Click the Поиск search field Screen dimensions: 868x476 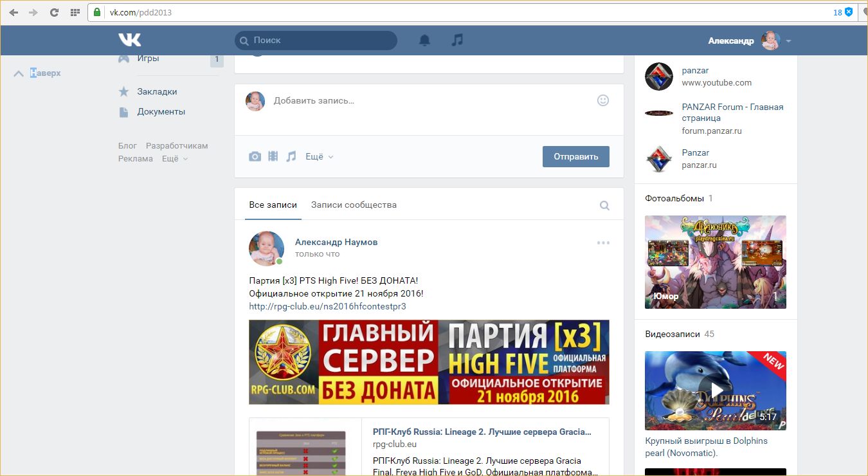coord(316,40)
